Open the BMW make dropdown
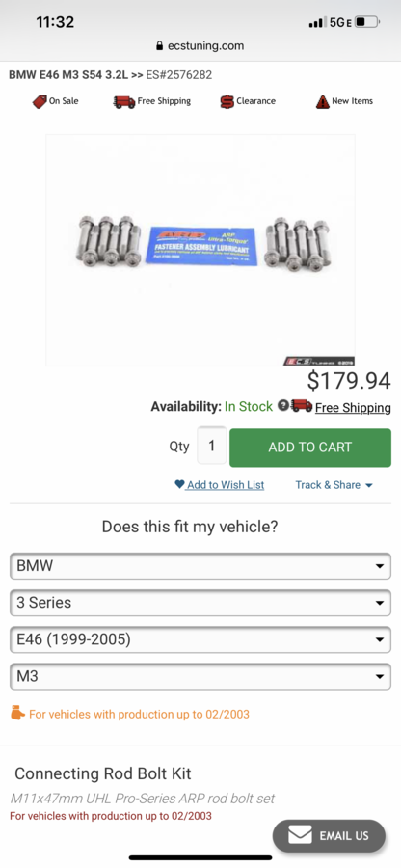401x868 pixels. pyautogui.click(x=200, y=566)
